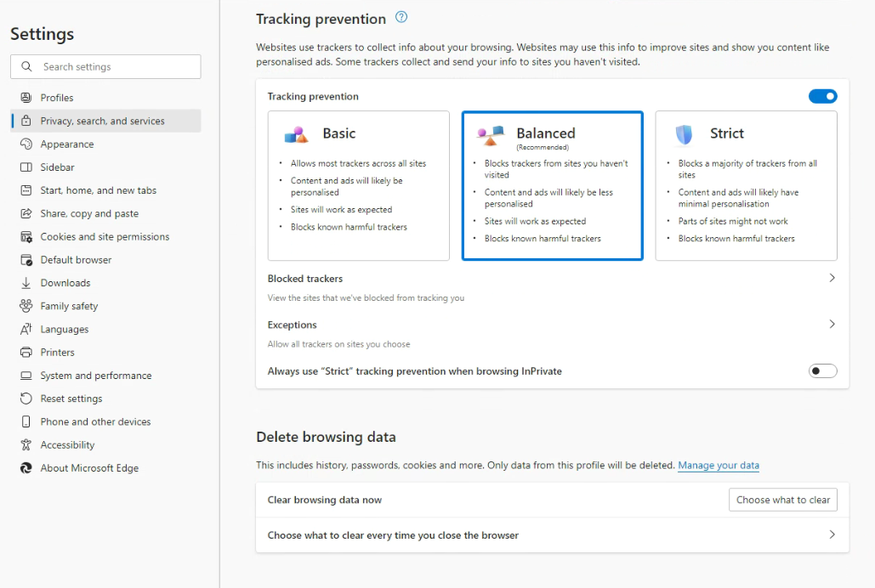Click the Languages icon
This screenshot has height=588, width=875.
click(28, 329)
